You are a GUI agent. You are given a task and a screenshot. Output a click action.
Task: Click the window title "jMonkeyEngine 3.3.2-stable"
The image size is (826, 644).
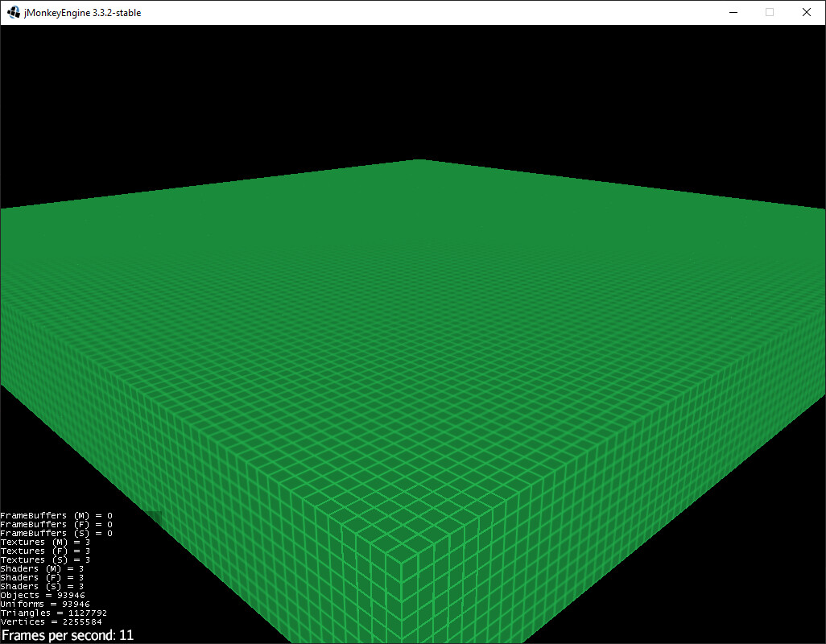pos(83,13)
